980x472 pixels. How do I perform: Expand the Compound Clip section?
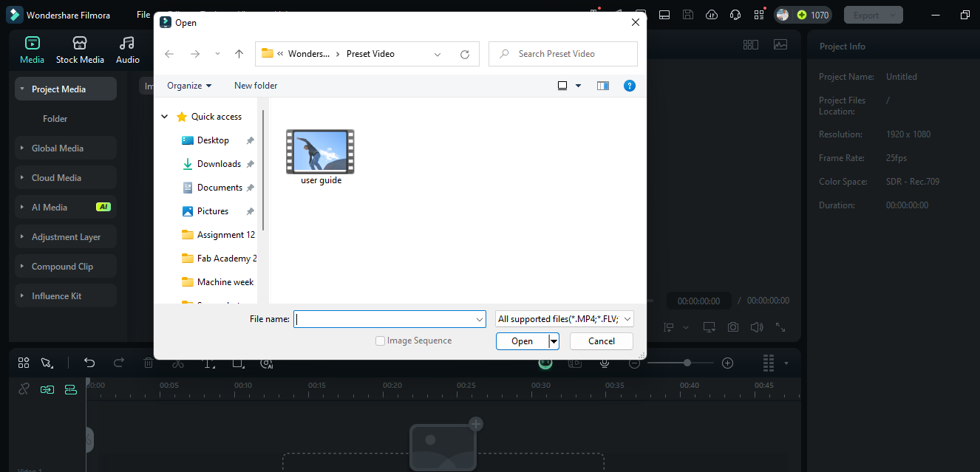click(66, 266)
